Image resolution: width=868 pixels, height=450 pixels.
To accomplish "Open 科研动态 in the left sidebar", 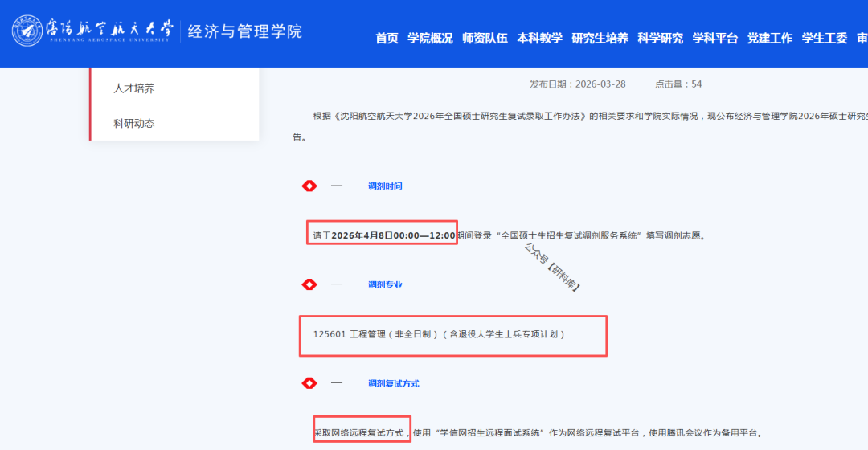I will (133, 123).
